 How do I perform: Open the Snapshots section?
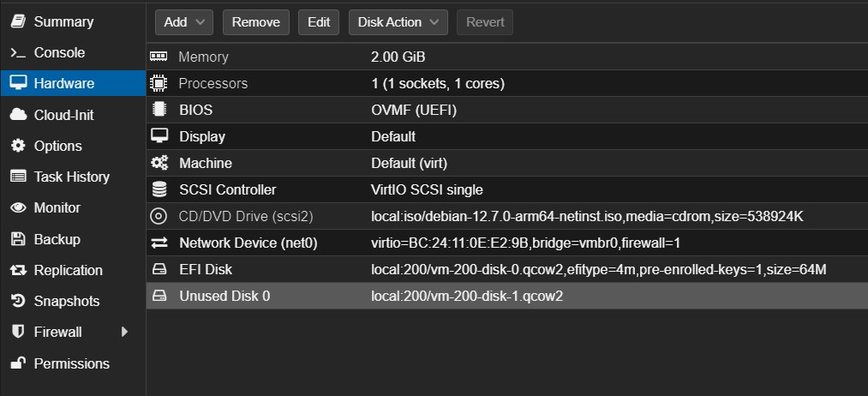tap(67, 301)
